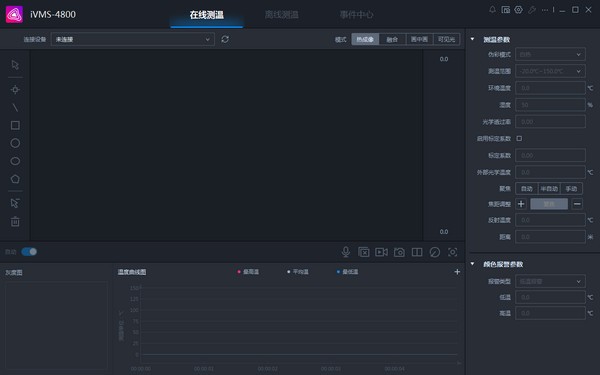The width and height of the screenshot is (600, 375).
Task: Click the gray button between plus and minus
Action: coord(549,204)
